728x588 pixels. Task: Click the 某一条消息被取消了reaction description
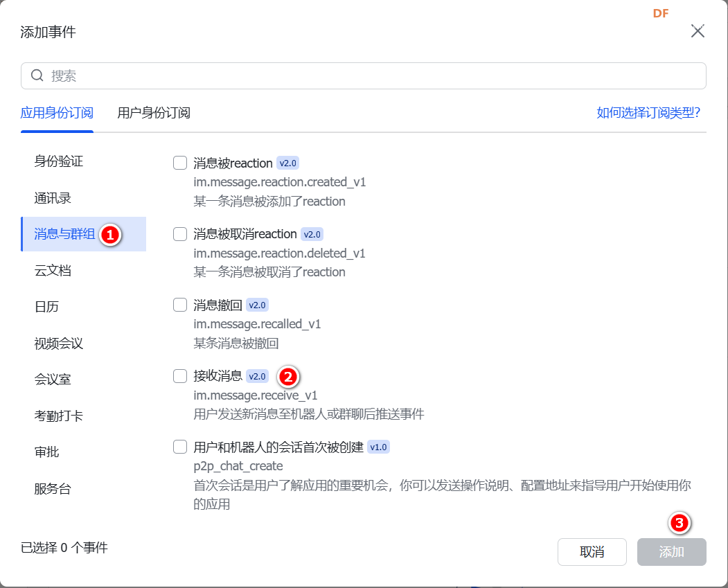click(269, 272)
